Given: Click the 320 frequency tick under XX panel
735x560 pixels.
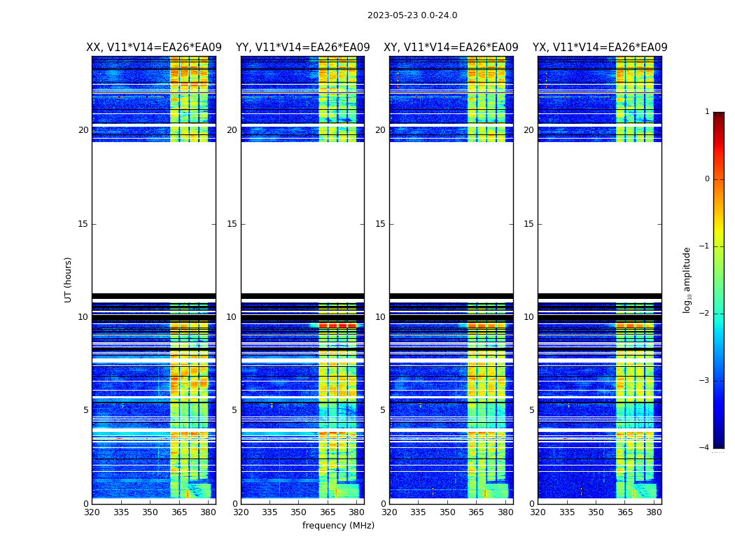Looking at the screenshot, I should (92, 512).
